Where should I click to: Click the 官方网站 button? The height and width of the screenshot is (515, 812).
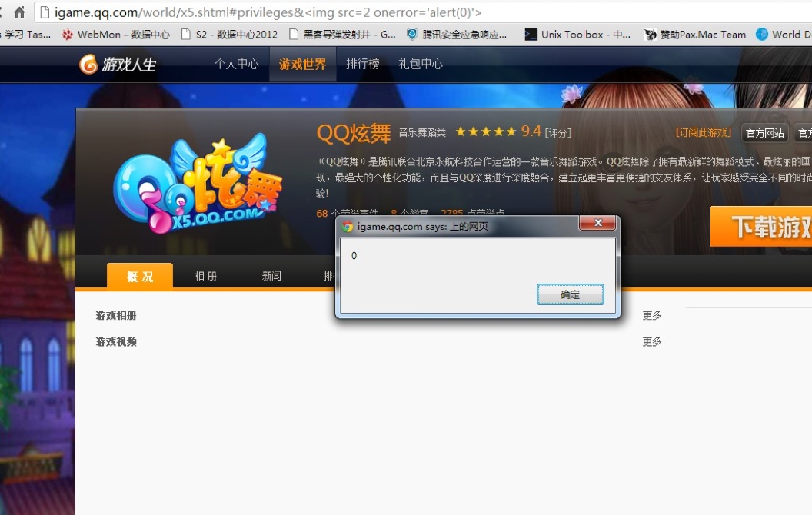tap(764, 133)
